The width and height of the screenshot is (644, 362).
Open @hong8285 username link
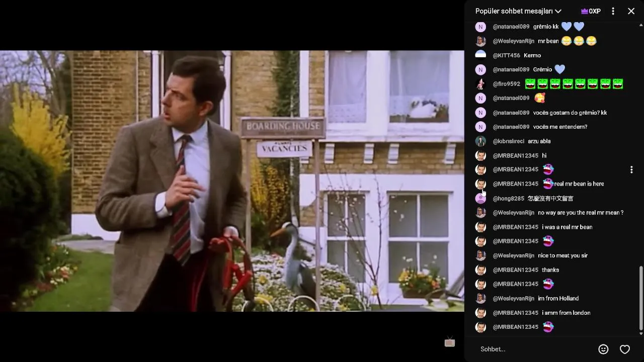click(508, 199)
